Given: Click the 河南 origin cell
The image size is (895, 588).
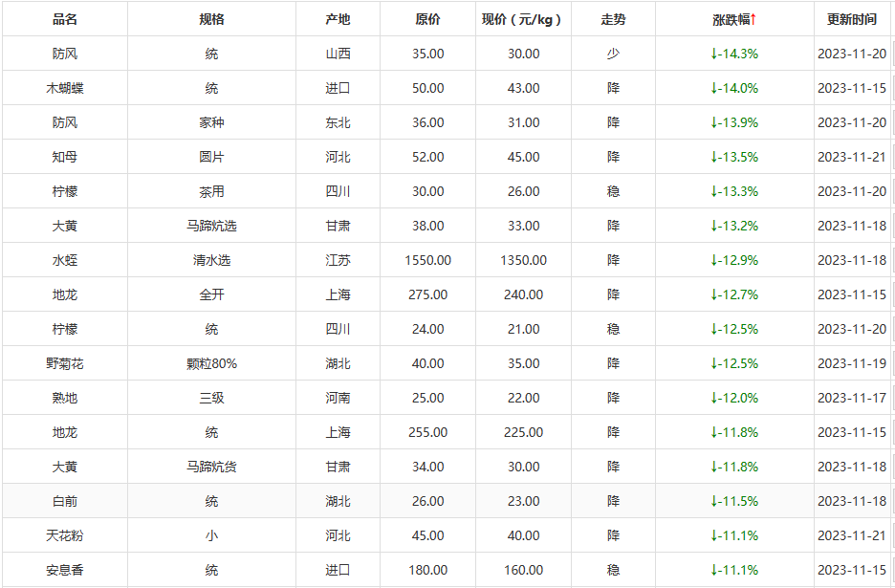Looking at the screenshot, I should (x=338, y=398).
